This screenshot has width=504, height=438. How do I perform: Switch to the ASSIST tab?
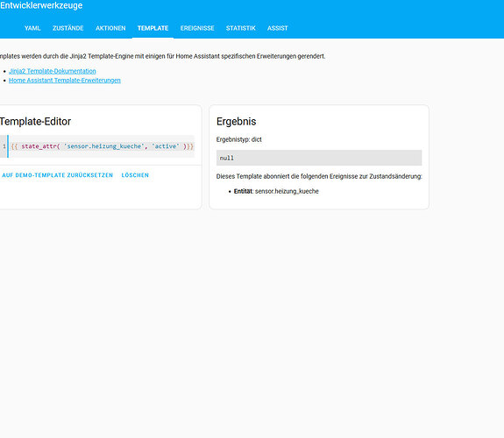coord(277,28)
